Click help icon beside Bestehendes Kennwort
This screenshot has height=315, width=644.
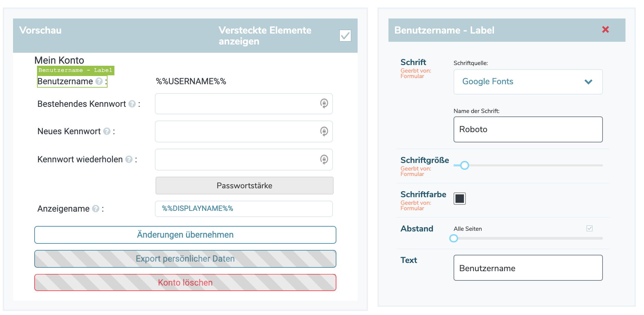132,104
